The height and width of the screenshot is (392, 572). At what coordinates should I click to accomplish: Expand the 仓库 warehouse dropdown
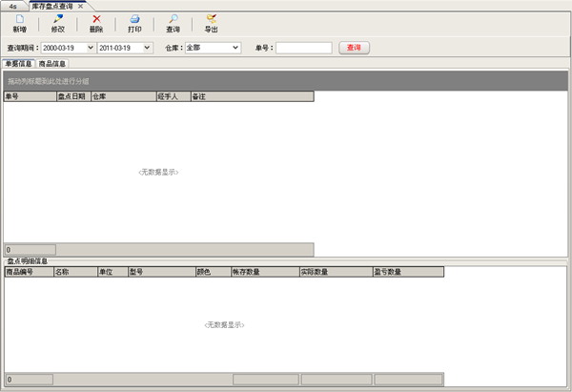click(235, 48)
